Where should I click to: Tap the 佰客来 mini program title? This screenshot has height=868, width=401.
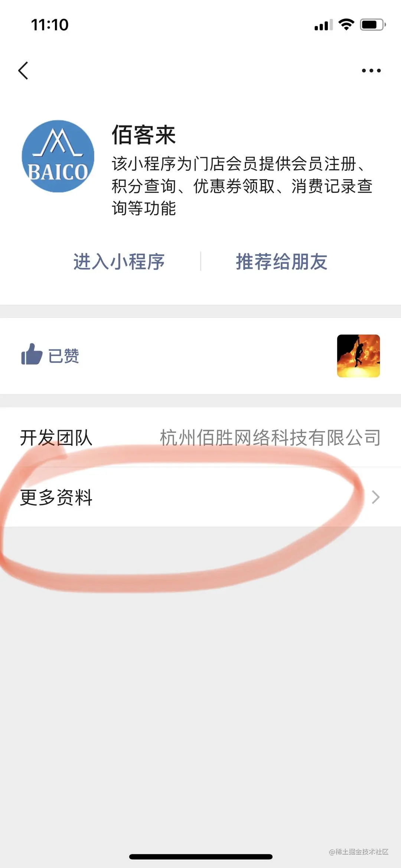pos(143,135)
